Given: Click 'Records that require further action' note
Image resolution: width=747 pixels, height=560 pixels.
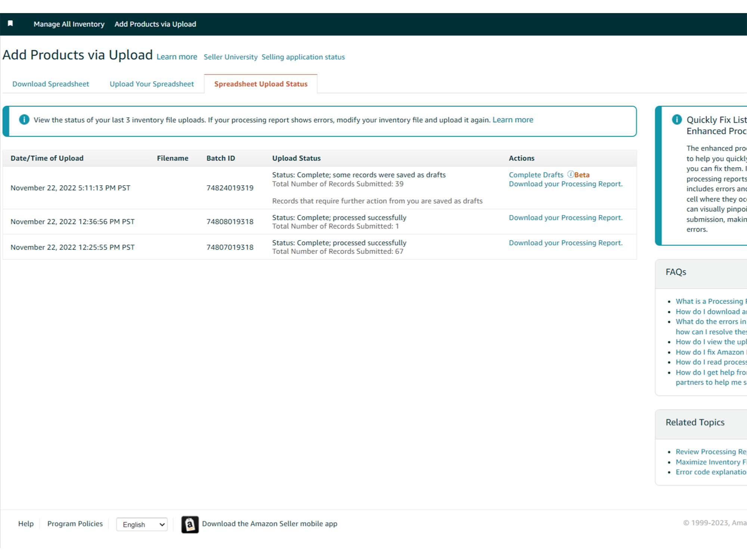Looking at the screenshot, I should click(x=377, y=201).
